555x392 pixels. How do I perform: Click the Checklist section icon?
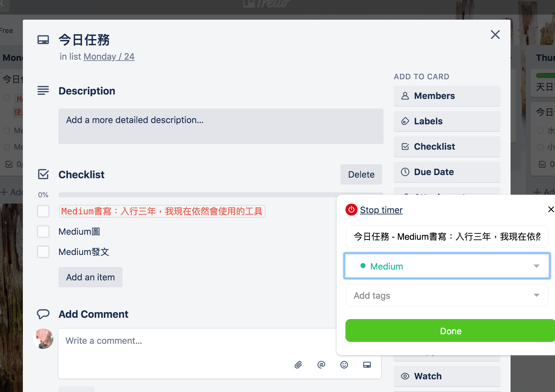pyautogui.click(x=43, y=174)
